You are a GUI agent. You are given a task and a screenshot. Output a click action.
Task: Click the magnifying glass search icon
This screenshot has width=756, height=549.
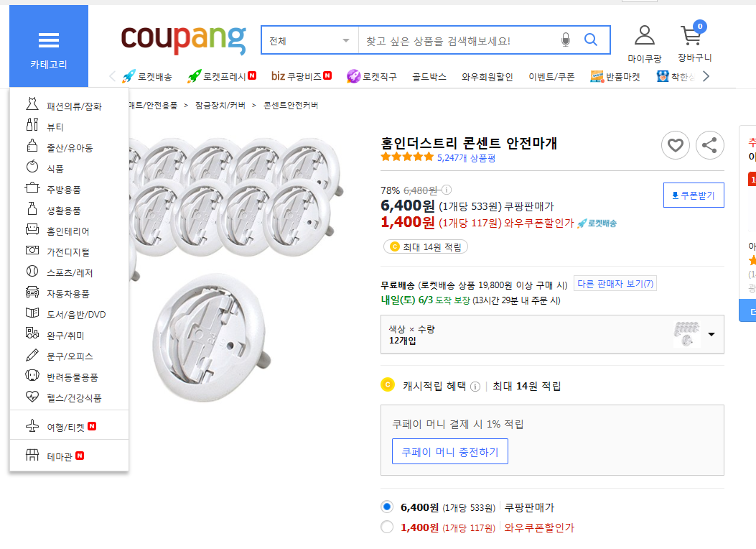tap(591, 40)
